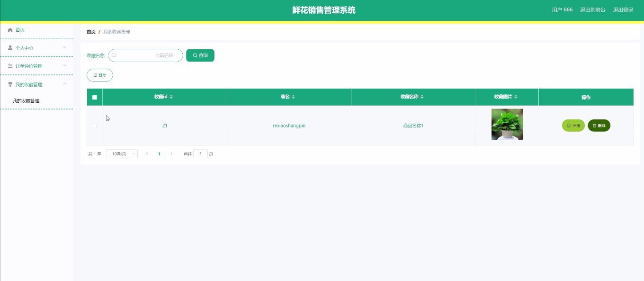Click the outlined 删除 batch delete button

pos(100,75)
